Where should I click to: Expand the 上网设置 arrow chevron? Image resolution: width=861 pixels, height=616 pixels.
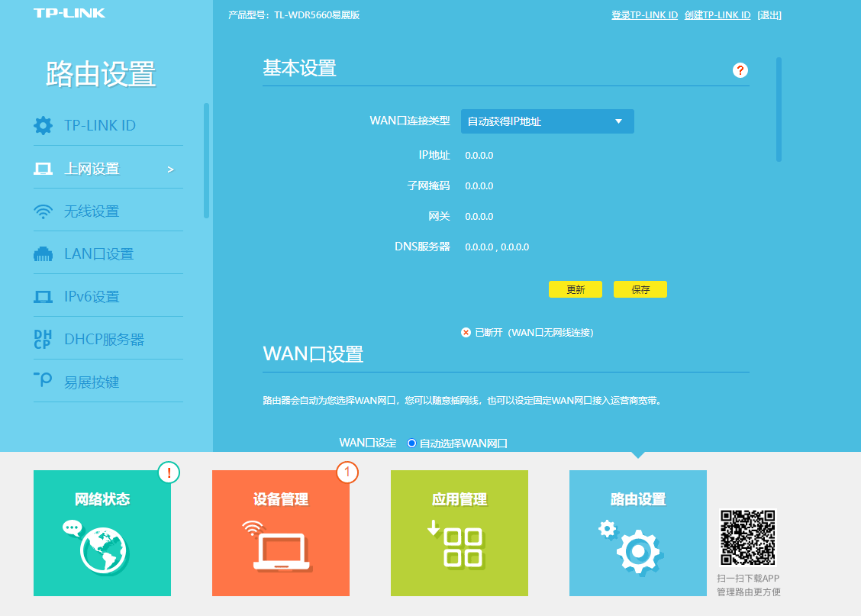coord(170,169)
